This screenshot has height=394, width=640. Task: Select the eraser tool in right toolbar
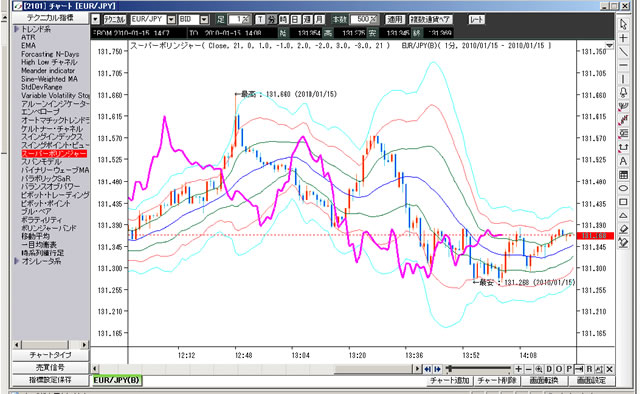623,229
